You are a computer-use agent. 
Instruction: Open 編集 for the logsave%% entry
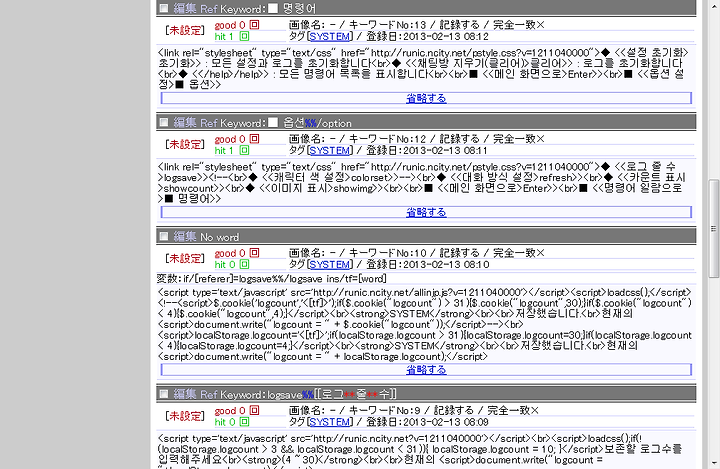click(x=185, y=394)
